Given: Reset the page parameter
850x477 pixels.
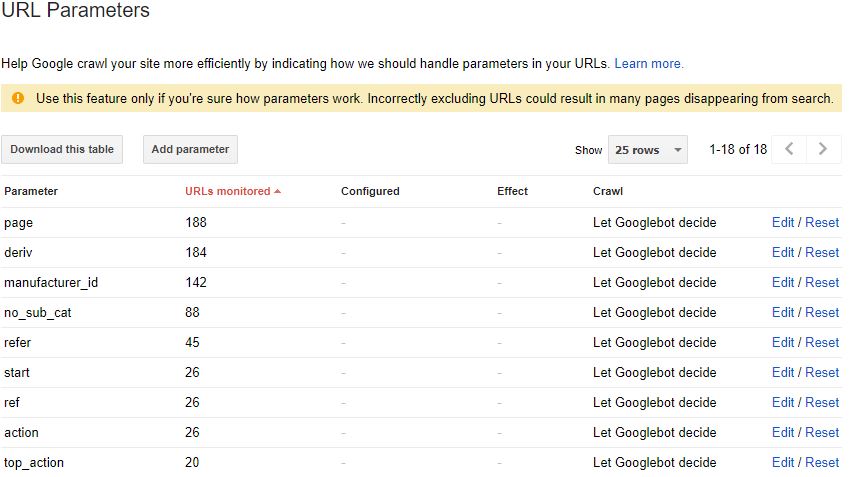Looking at the screenshot, I should (x=822, y=223).
